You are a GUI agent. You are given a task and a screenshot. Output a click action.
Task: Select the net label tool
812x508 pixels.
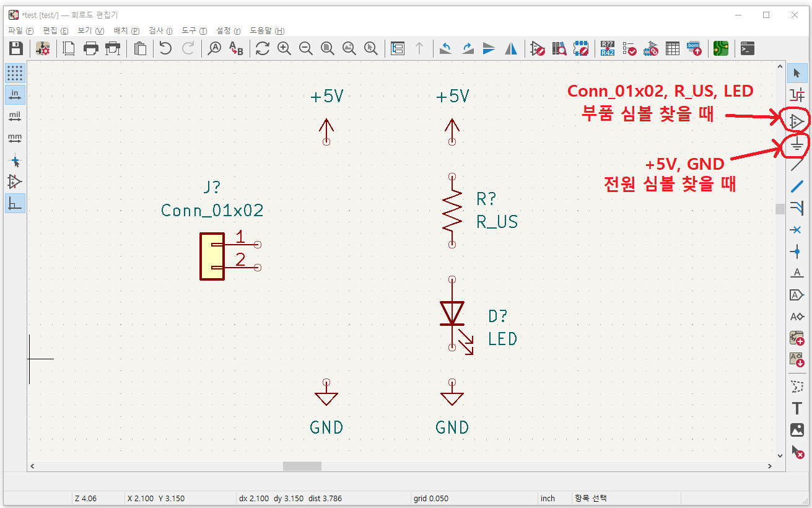797,273
